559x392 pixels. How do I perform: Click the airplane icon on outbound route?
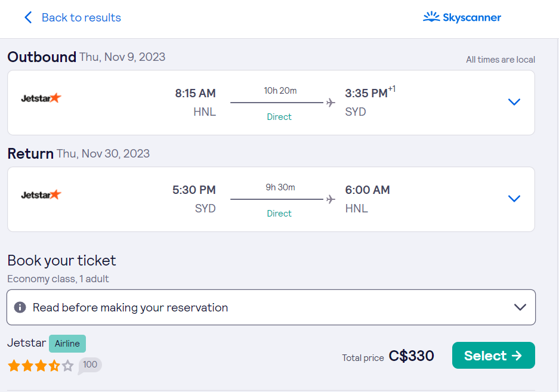(331, 103)
